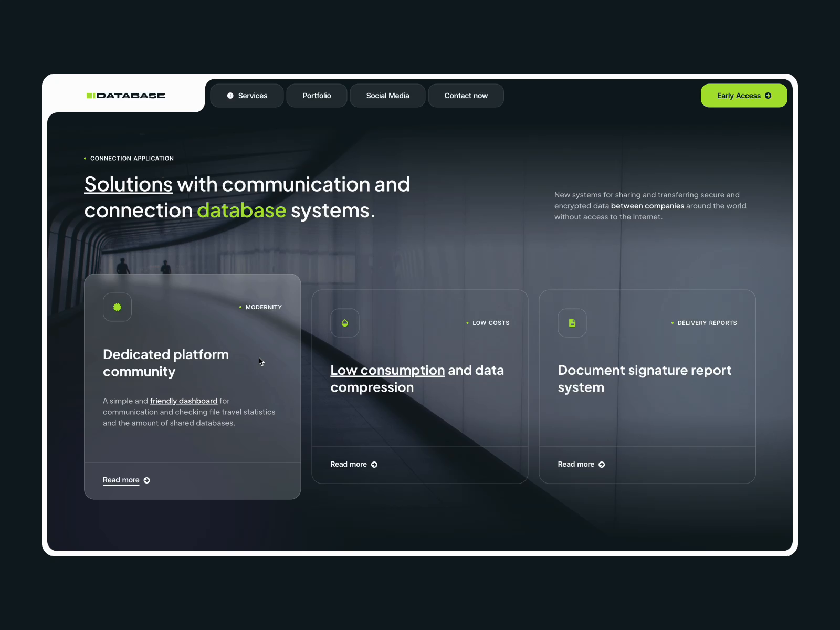
Task: Read more about Document signature report system
Action: click(x=581, y=464)
